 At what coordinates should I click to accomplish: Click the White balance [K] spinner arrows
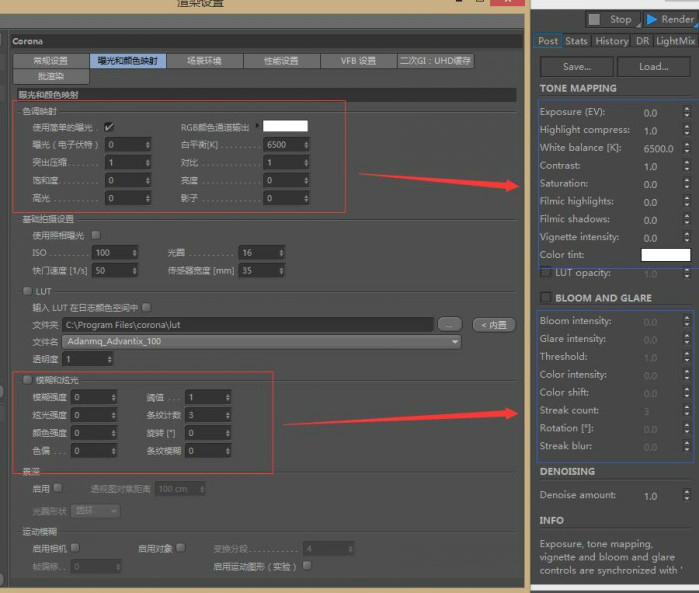click(x=686, y=148)
